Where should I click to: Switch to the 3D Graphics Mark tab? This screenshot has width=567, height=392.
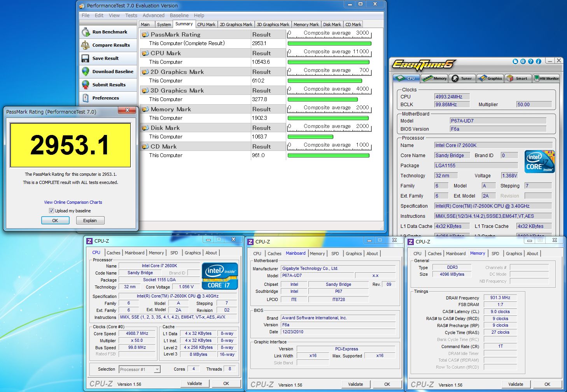click(273, 24)
